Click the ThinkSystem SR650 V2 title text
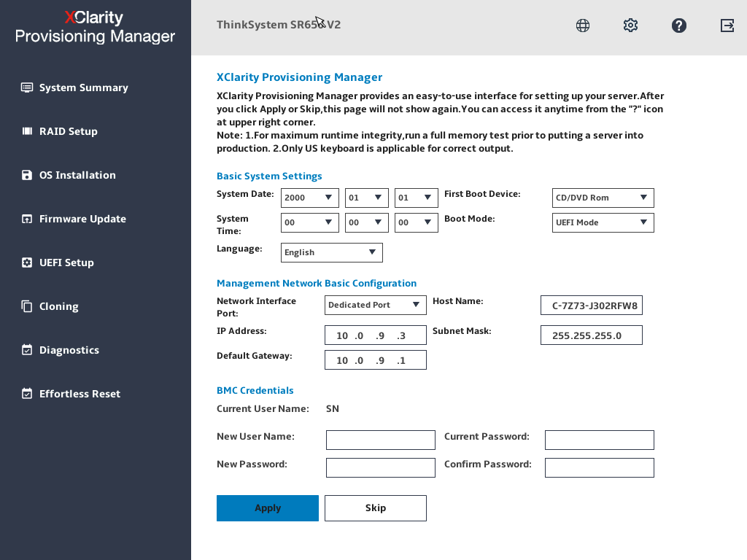747x560 pixels. (x=279, y=25)
